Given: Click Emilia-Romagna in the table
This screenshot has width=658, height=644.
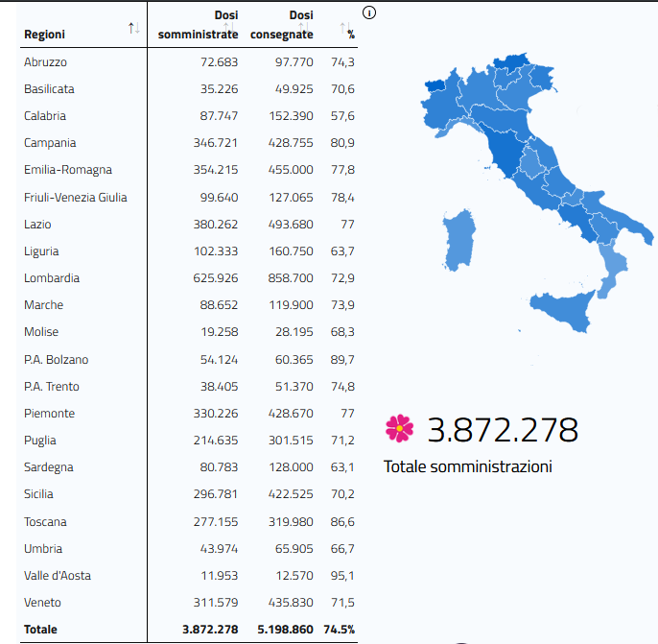Looking at the screenshot, I should (x=67, y=170).
